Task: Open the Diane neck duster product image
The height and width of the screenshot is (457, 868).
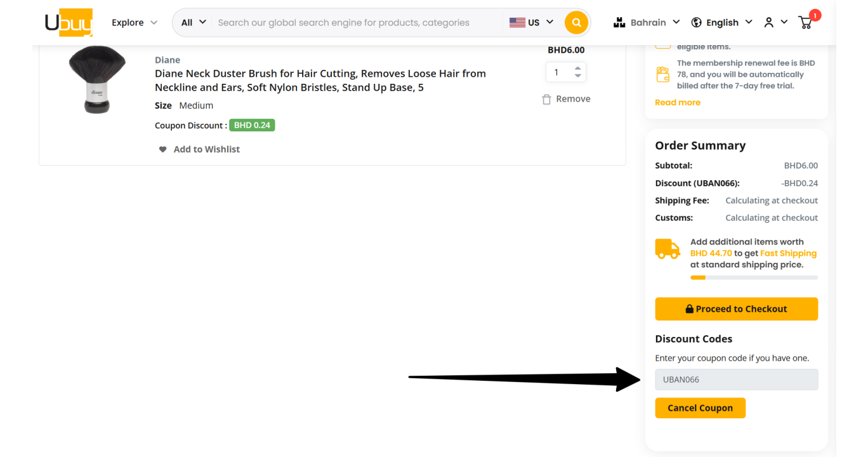Action: 97,81
